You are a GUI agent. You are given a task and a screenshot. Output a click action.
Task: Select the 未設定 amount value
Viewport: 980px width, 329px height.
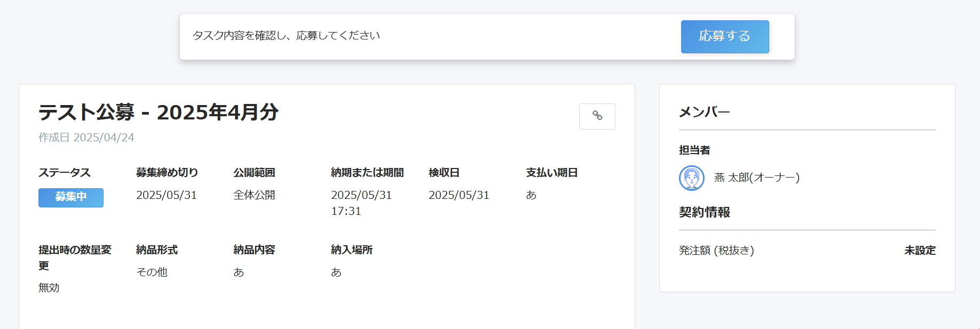pyautogui.click(x=920, y=251)
